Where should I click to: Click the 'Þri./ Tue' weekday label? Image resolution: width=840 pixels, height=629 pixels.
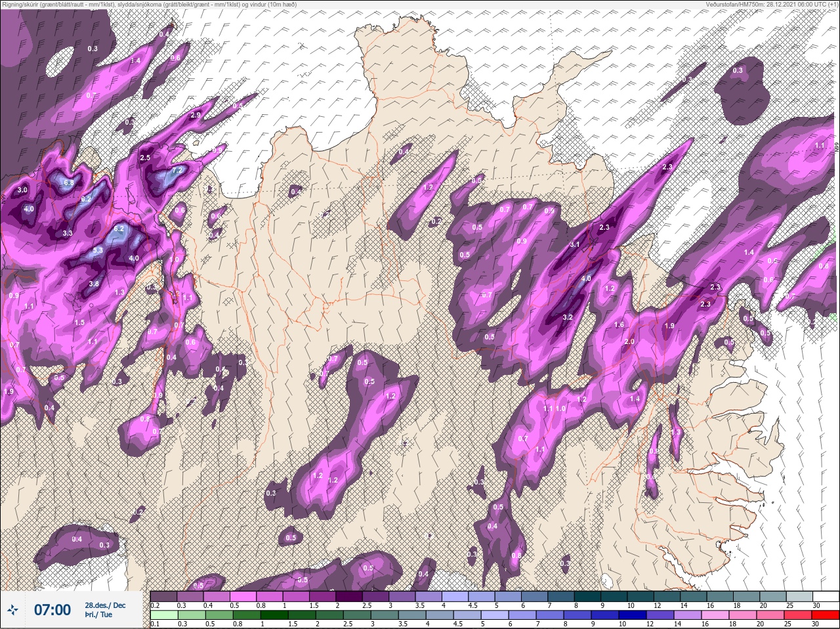point(98,615)
